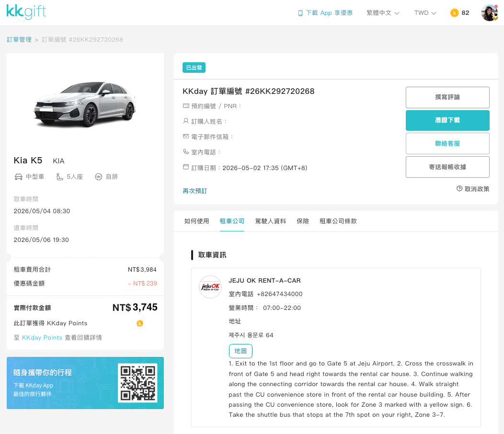Click the KKday 訂單編號 heading

point(249,91)
